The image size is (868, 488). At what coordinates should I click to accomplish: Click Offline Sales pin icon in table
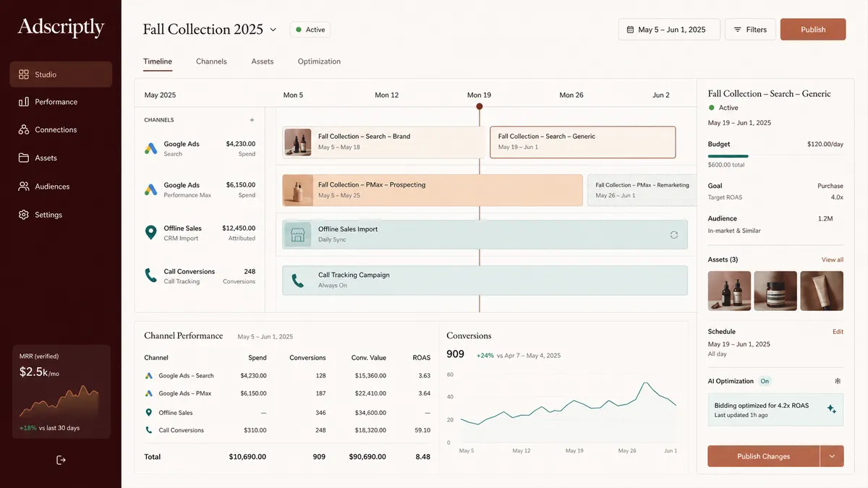click(148, 413)
